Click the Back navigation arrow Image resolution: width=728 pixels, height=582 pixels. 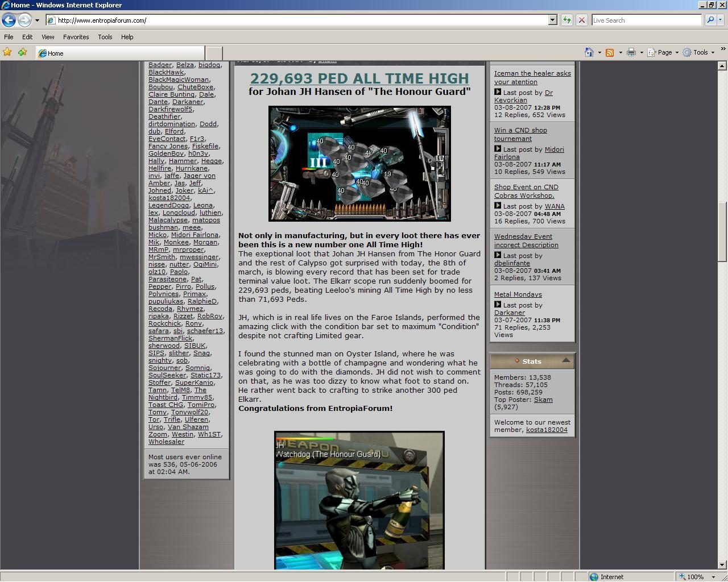click(9, 20)
